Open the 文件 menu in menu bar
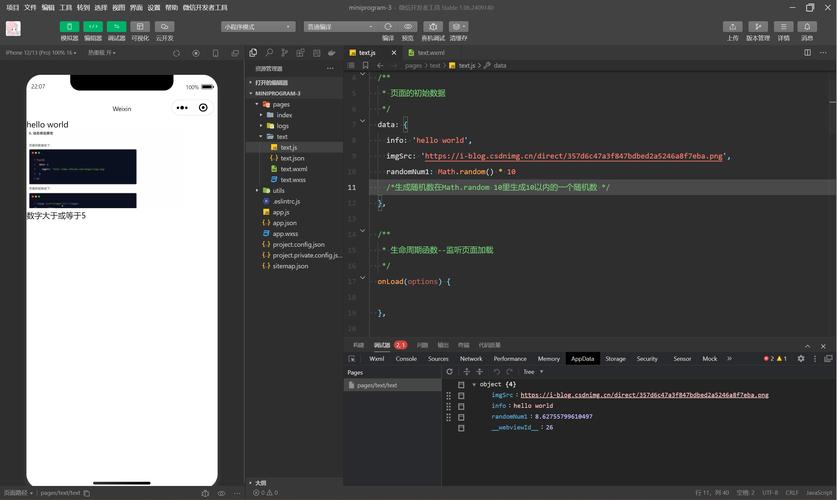The width and height of the screenshot is (837, 500). click(30, 7)
